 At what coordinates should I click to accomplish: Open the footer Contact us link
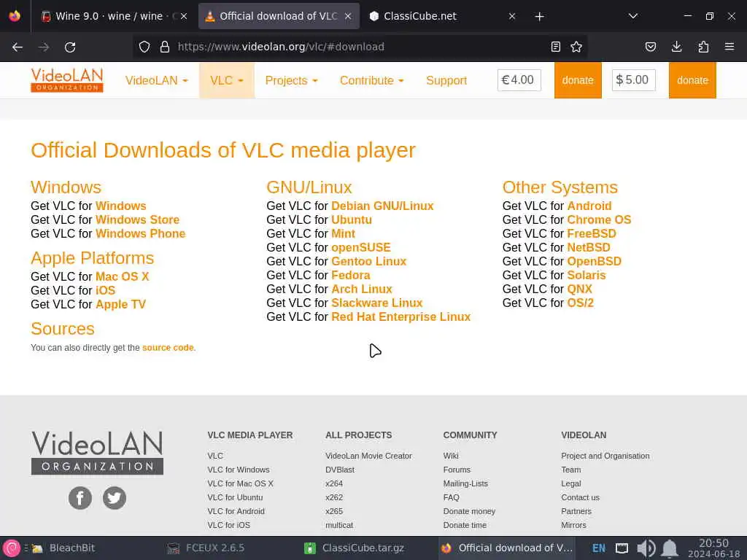tap(580, 497)
